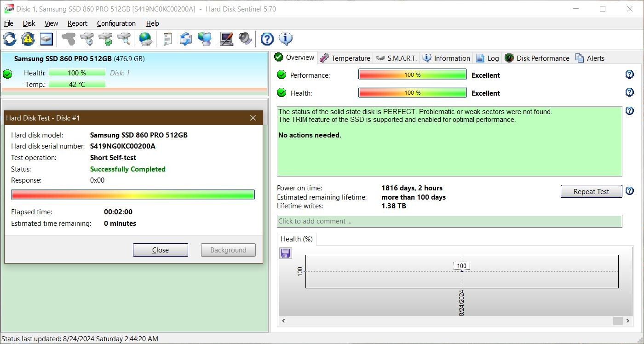Image resolution: width=644 pixels, height=344 pixels.
Task: Click the help icon beside Health row
Action: point(630,92)
